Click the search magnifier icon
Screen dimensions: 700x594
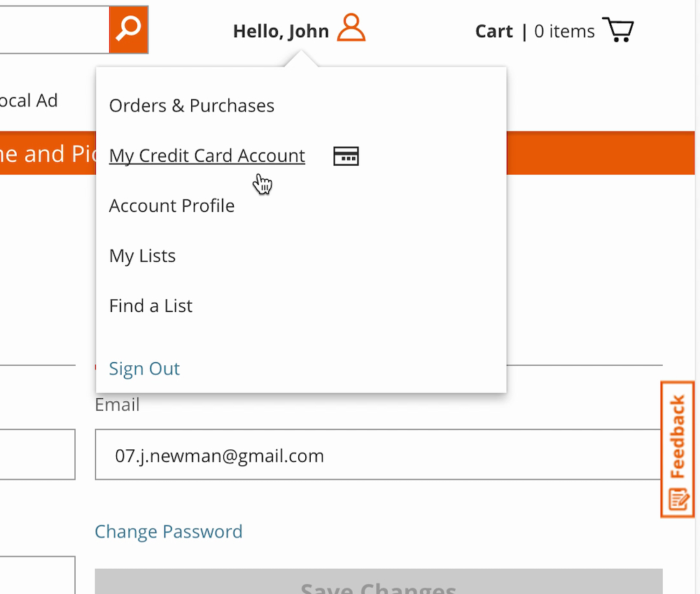[x=129, y=29]
